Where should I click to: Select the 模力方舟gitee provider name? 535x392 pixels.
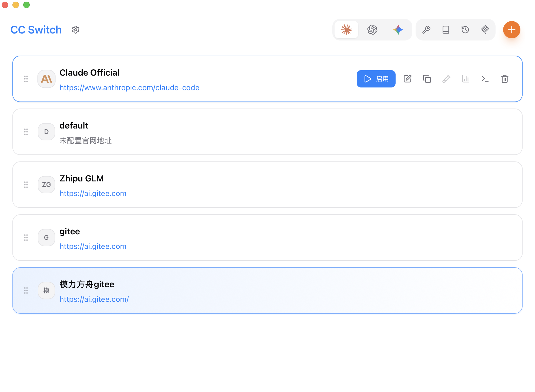pyautogui.click(x=87, y=284)
